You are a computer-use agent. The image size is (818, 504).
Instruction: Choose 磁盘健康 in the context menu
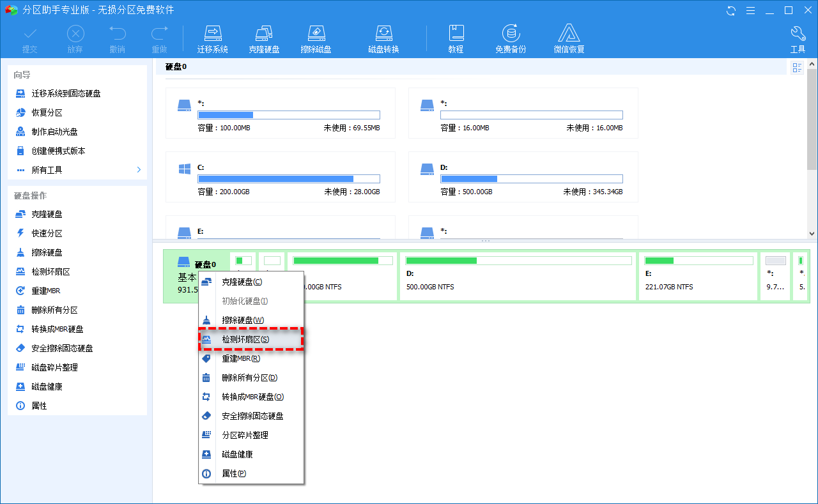coord(251,454)
